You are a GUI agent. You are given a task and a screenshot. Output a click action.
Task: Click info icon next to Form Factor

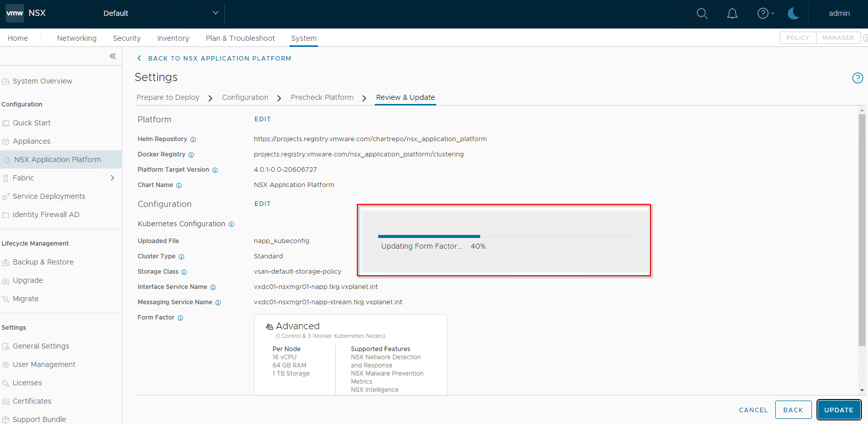(x=180, y=318)
